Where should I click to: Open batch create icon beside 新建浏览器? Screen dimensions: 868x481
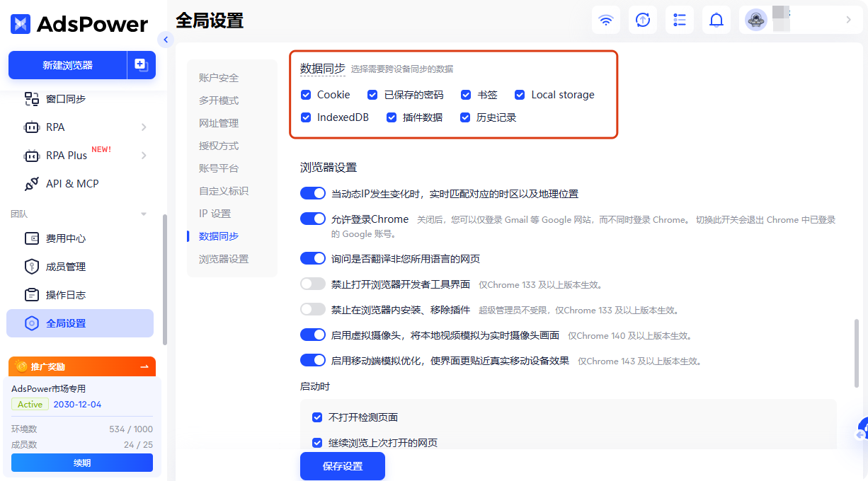[x=141, y=65]
